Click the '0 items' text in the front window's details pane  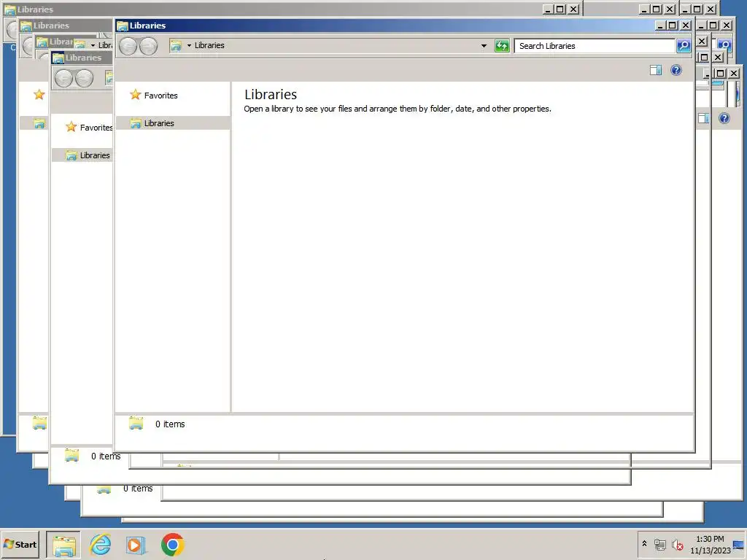pyautogui.click(x=169, y=424)
